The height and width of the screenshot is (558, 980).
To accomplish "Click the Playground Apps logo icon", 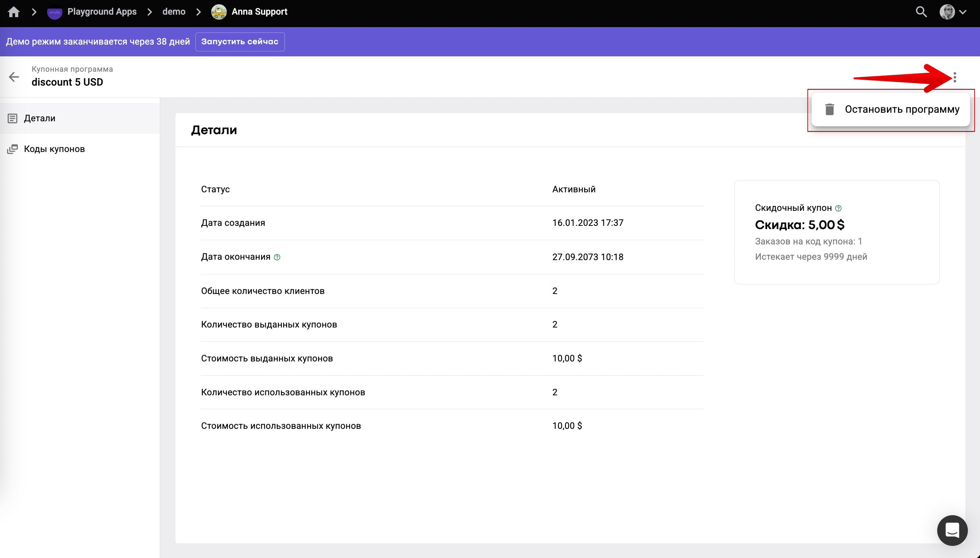I will [54, 12].
